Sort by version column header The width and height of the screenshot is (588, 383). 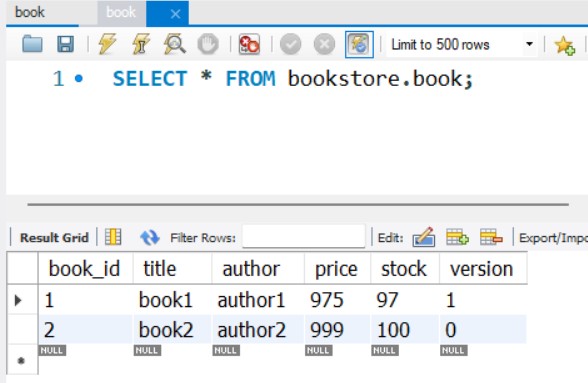coord(482,269)
